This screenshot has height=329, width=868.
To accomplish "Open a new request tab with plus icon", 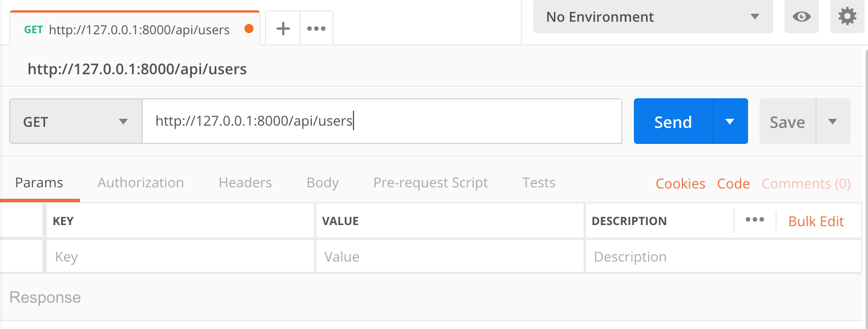I will click(282, 29).
